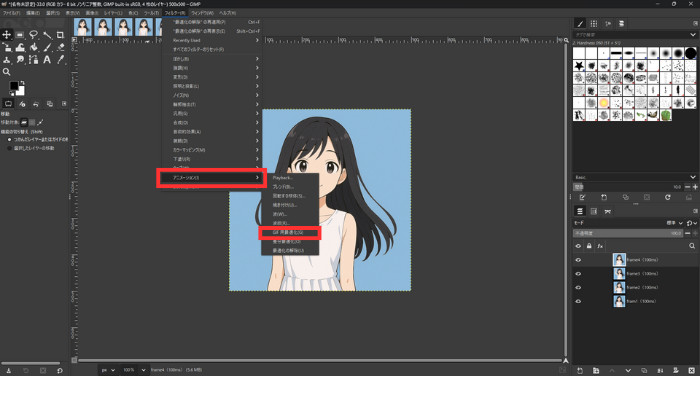Choose the Animation submenu entry
The image size is (700, 400).
[212, 178]
